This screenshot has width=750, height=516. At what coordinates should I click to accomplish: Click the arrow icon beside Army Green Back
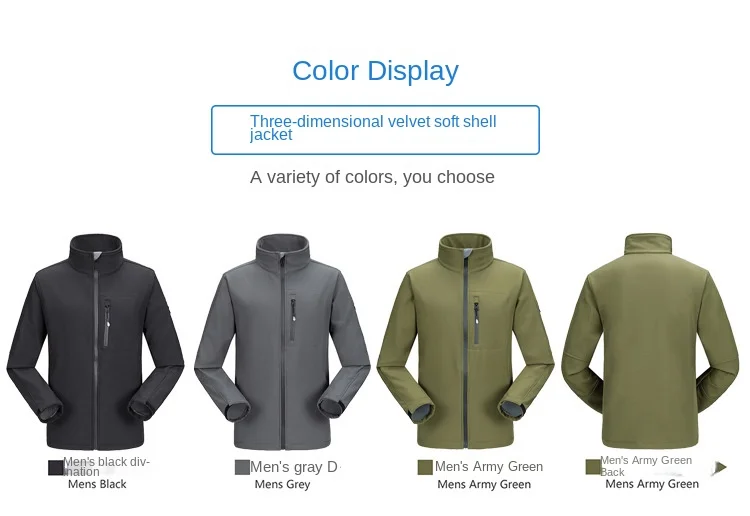click(720, 467)
